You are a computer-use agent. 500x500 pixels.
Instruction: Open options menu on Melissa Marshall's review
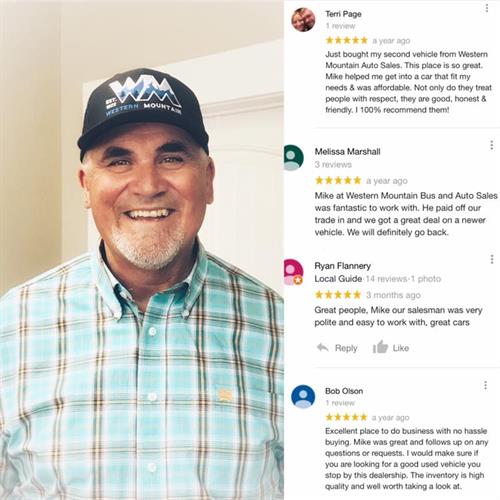[492, 145]
